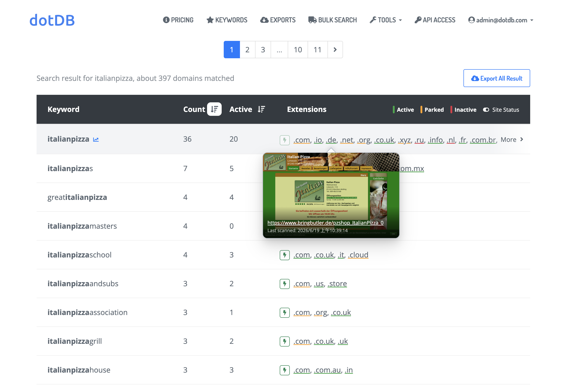The height and width of the screenshot is (392, 564).
Task: Click the dotDB logo
Action: (x=52, y=20)
